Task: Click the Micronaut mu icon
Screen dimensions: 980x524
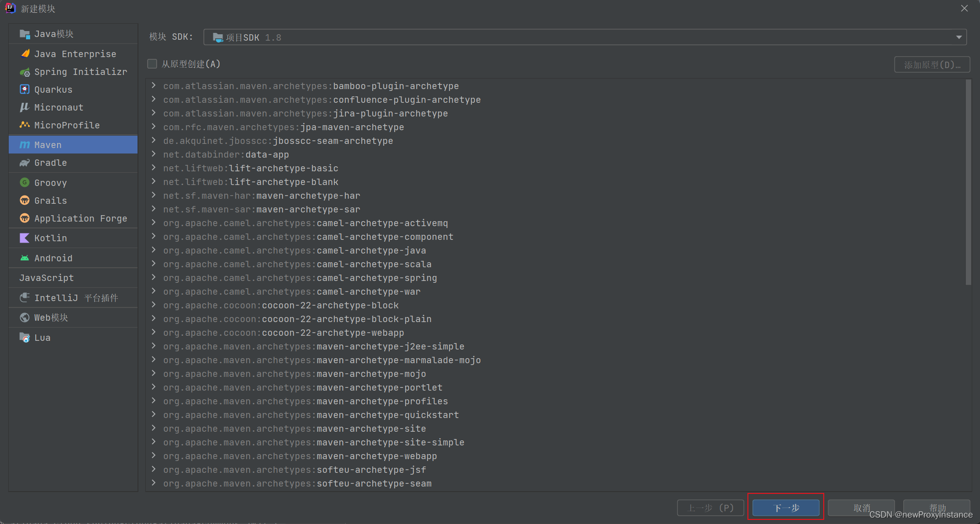Action: tap(25, 107)
